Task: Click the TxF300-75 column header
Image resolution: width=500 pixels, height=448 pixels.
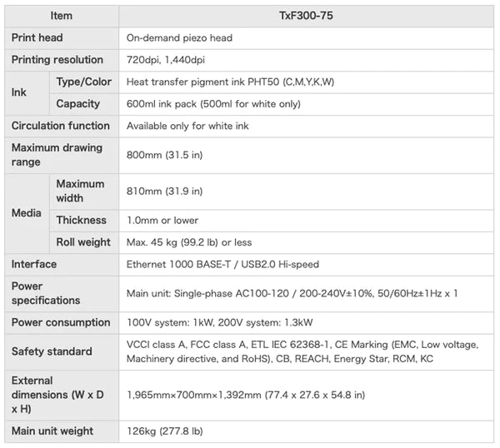Action: (306, 16)
